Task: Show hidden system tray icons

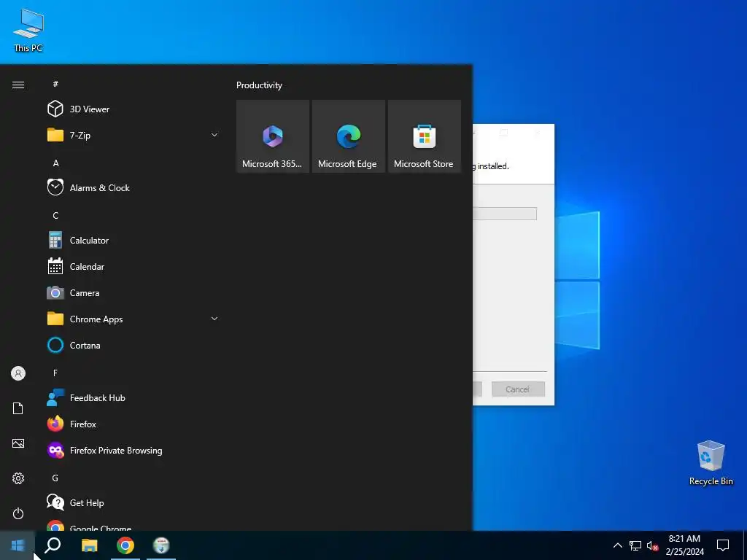Action: (617, 545)
